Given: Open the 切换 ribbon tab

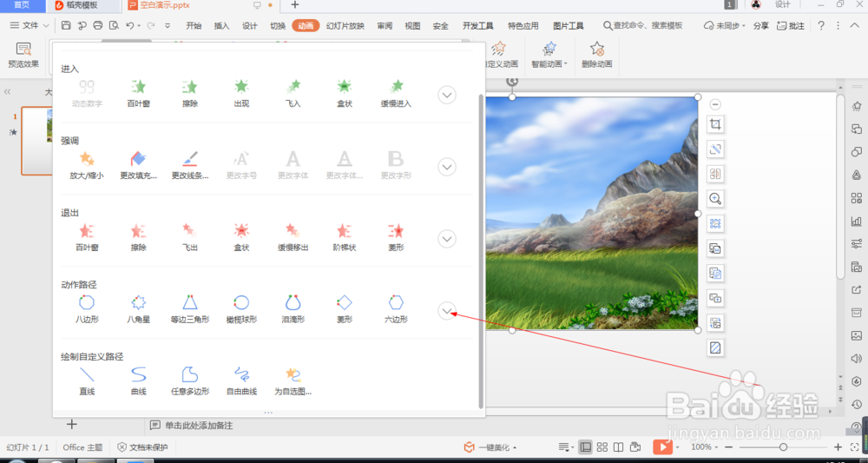Looking at the screenshot, I should tap(278, 26).
